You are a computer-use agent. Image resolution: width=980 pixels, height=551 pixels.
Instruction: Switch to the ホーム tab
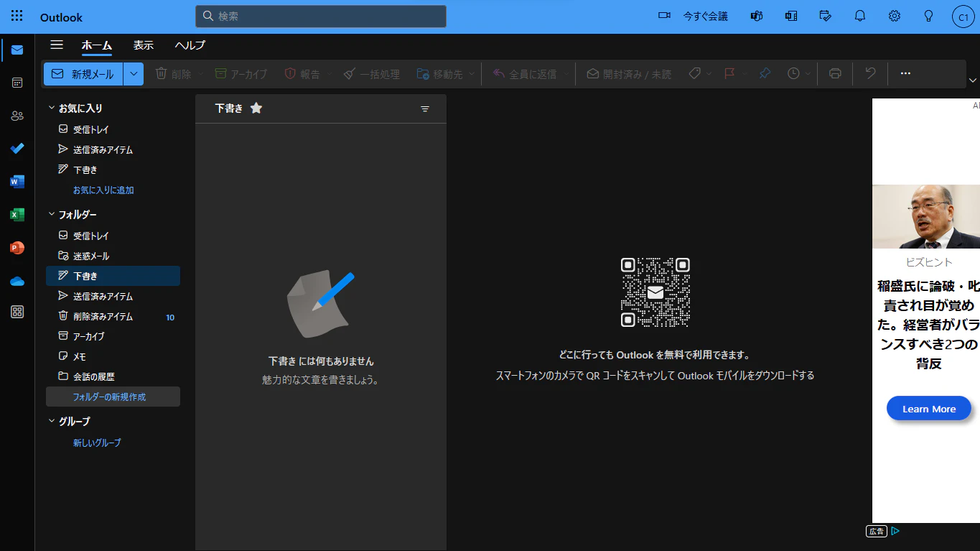click(x=96, y=45)
